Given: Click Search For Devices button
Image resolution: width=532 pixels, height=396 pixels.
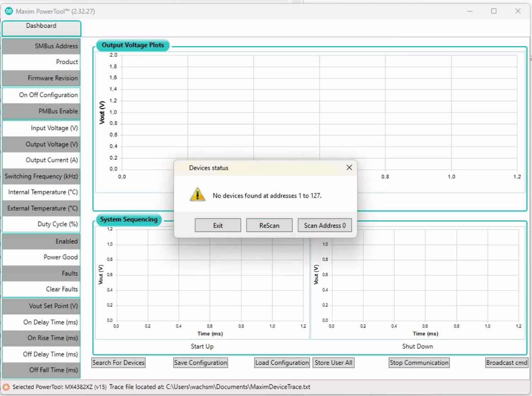Looking at the screenshot, I should click(118, 363).
